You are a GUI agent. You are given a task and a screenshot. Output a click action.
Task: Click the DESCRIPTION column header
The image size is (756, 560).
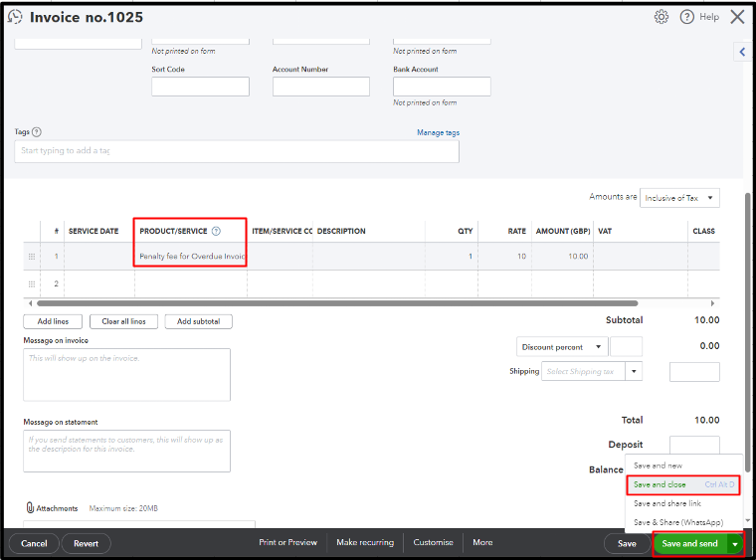click(x=341, y=232)
